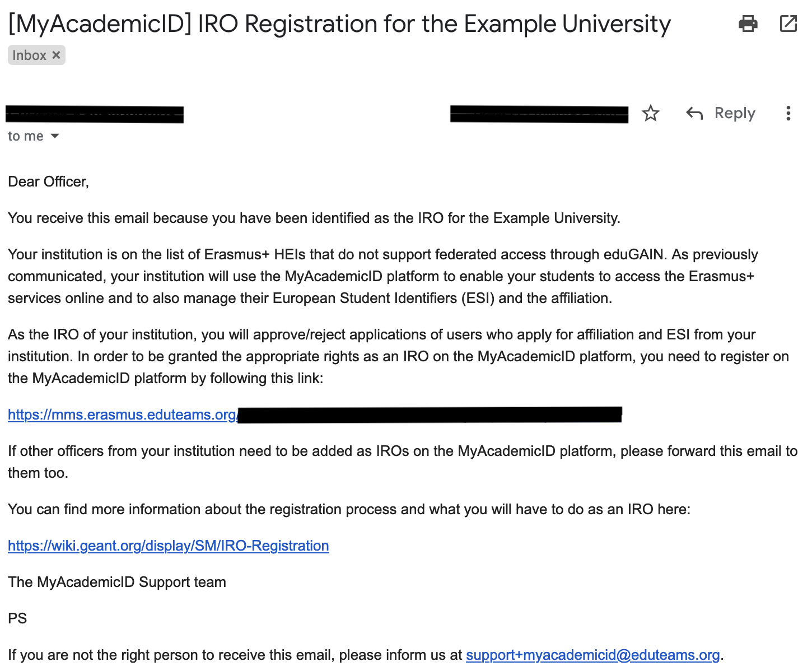The width and height of the screenshot is (812, 671).
Task: Click the Inbox label text
Action: point(29,55)
